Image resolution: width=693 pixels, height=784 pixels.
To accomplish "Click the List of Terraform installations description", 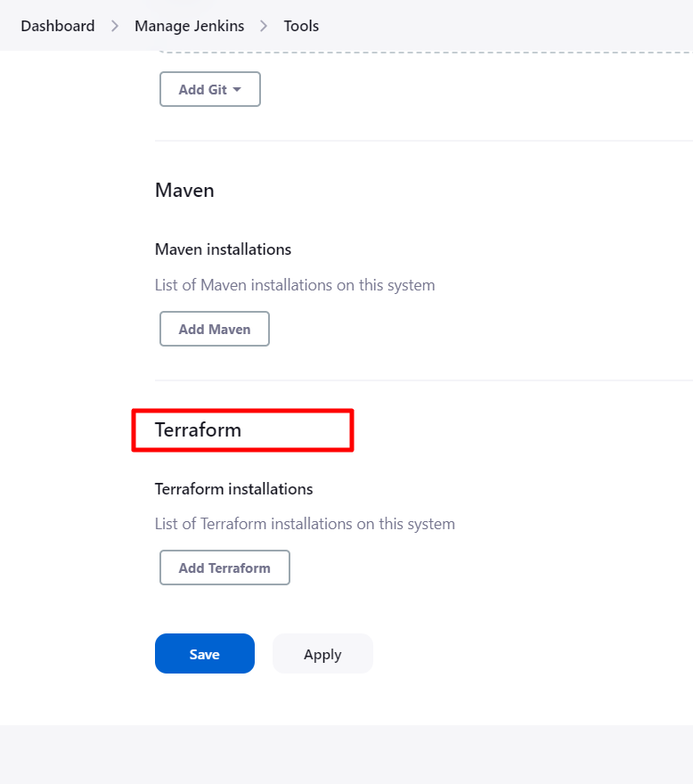I will pos(305,524).
